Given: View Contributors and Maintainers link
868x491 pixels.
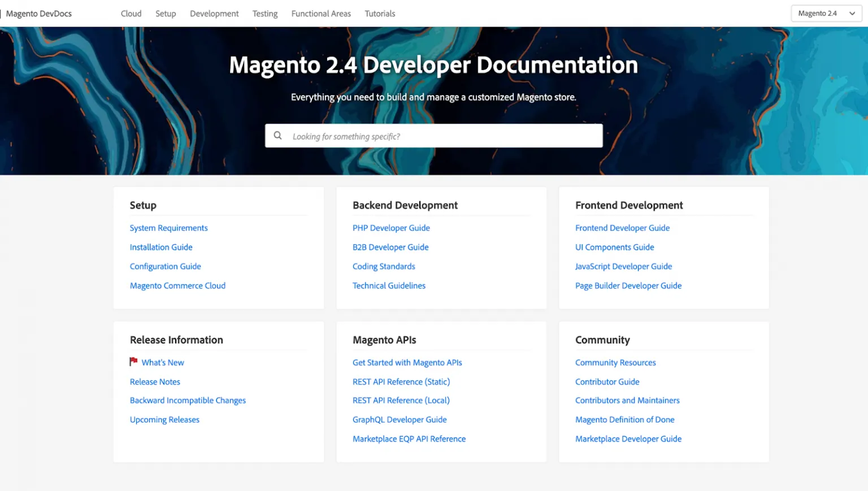Looking at the screenshot, I should point(627,400).
